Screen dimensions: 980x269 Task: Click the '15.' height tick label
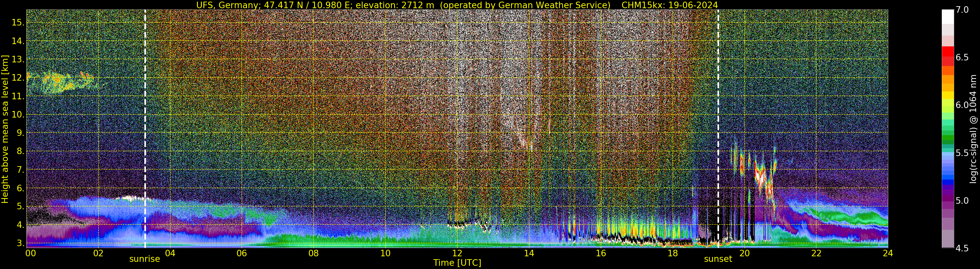(18, 23)
